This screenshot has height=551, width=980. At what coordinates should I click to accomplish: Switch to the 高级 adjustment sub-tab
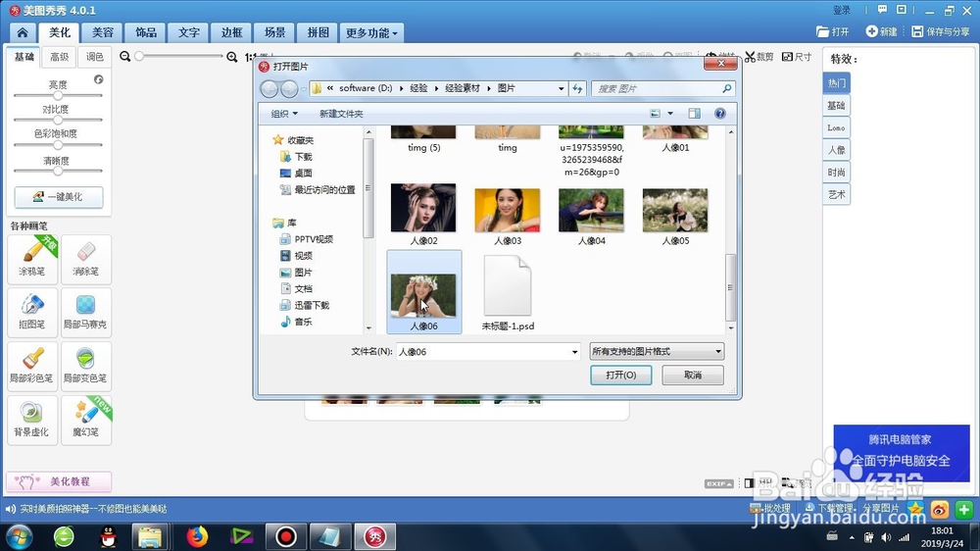(x=60, y=57)
